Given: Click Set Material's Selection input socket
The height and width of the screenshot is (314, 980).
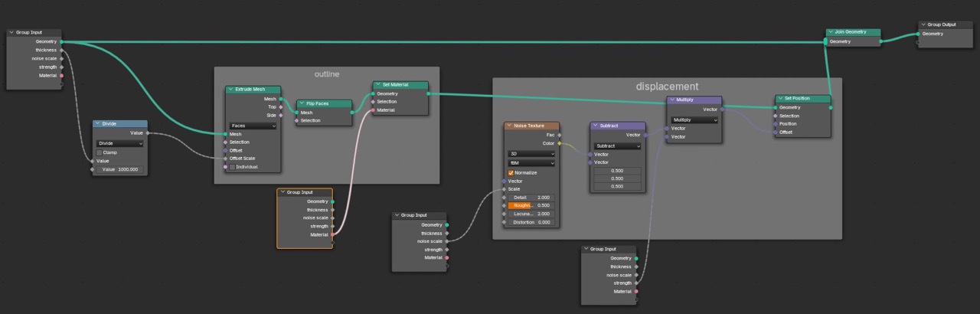Looking at the screenshot, I should tap(373, 102).
